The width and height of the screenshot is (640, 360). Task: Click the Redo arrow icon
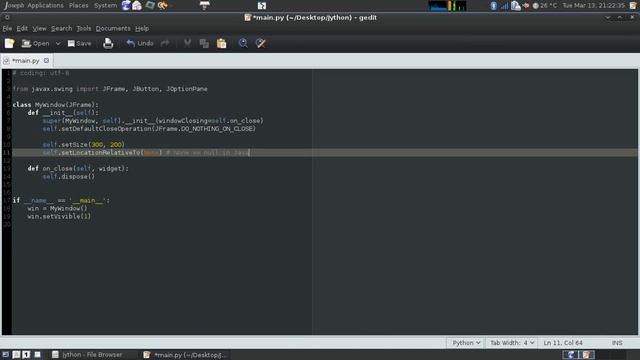pos(165,43)
